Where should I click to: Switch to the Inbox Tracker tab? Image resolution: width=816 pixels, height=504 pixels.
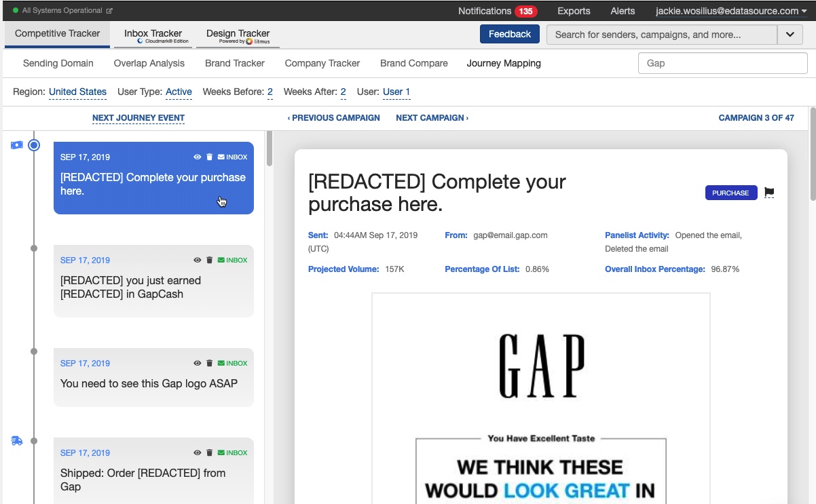pos(153,35)
